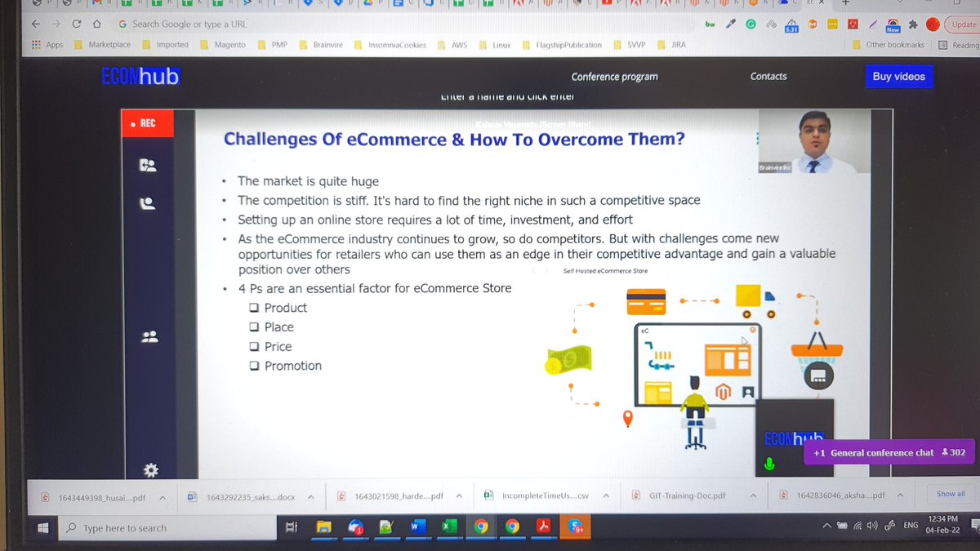Select the screen share icon in the sidebar
This screenshot has height=551, width=980.
coord(150,164)
